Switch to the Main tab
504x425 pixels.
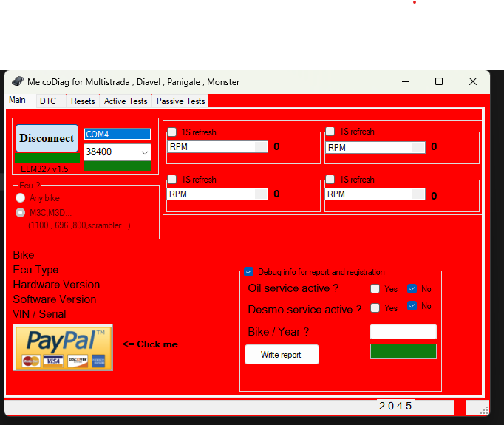click(17, 100)
